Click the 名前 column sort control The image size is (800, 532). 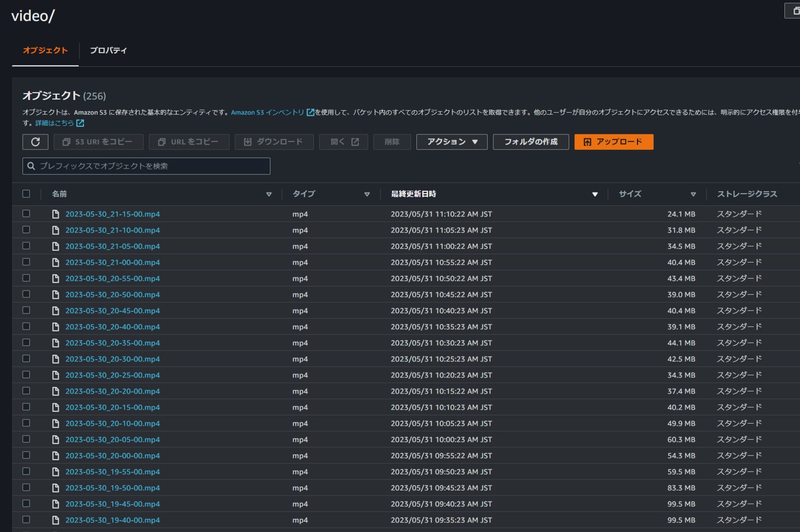[x=269, y=194]
